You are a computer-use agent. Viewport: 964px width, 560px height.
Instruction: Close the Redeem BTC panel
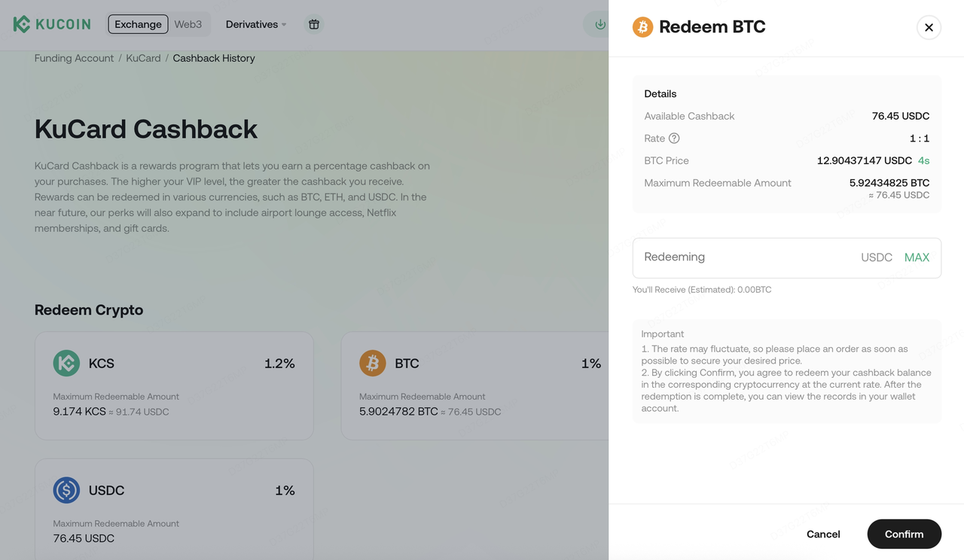pos(929,28)
